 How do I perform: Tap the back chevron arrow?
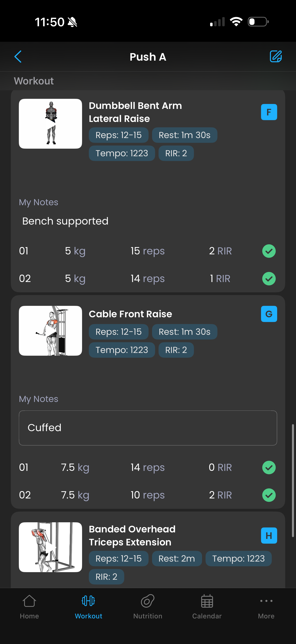coord(18,57)
